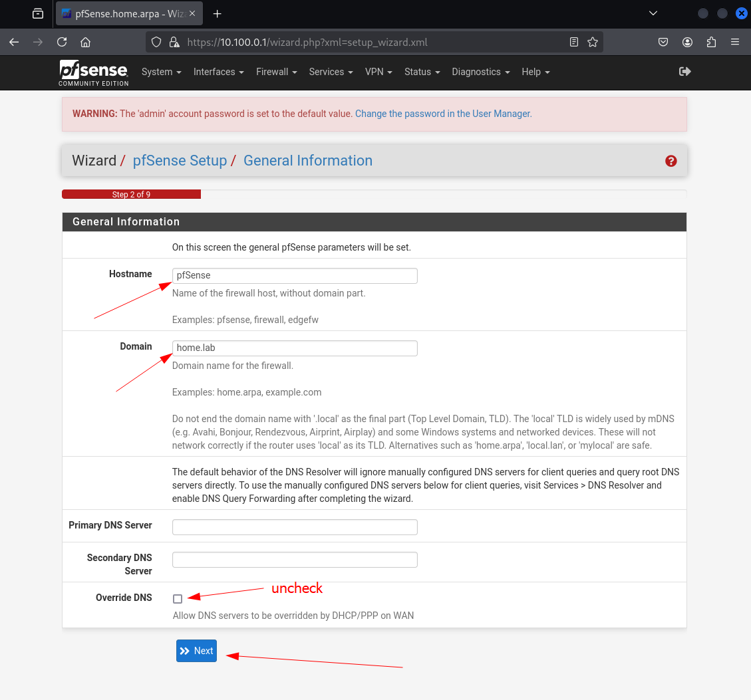Open the System menu
751x700 pixels.
click(x=162, y=72)
